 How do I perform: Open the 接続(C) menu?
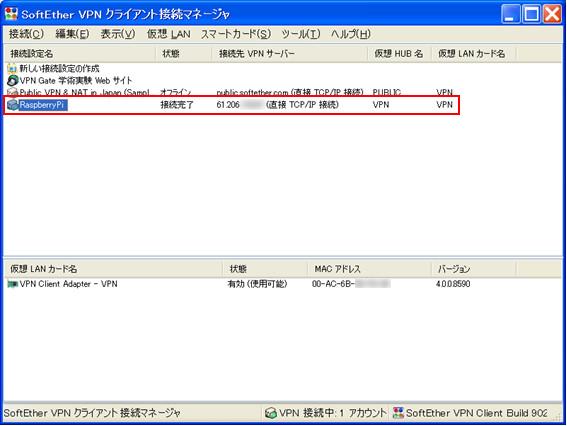[26, 34]
